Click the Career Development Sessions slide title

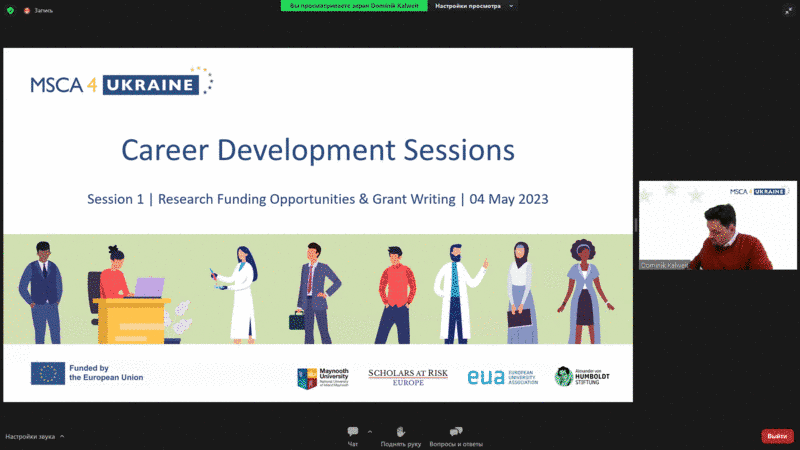[x=317, y=150]
